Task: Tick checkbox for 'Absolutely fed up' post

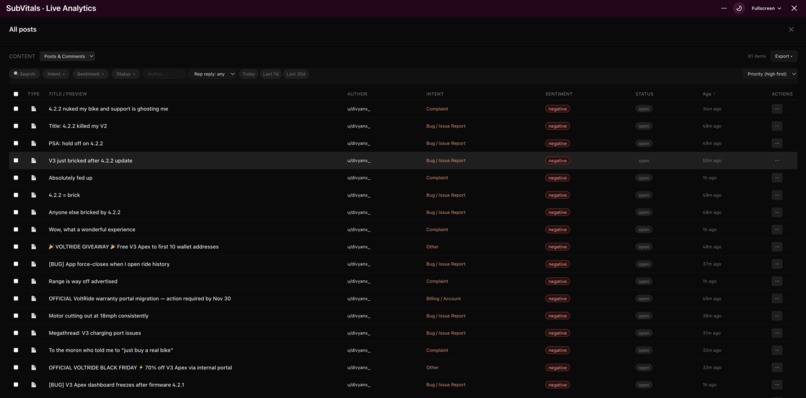Action: tap(16, 178)
